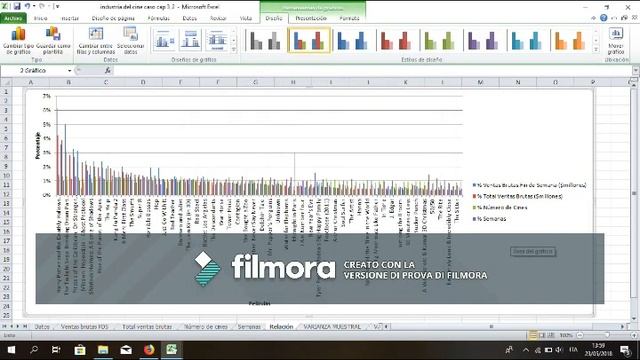This screenshot has height=360, width=640.
Task: Apply the orange chart style
Action: pyautogui.click(x=570, y=40)
